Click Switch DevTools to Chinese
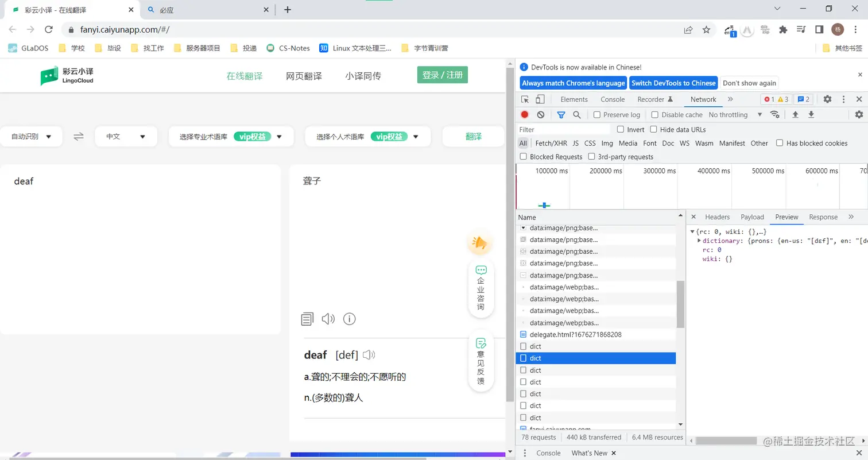This screenshot has height=460, width=868. click(673, 83)
